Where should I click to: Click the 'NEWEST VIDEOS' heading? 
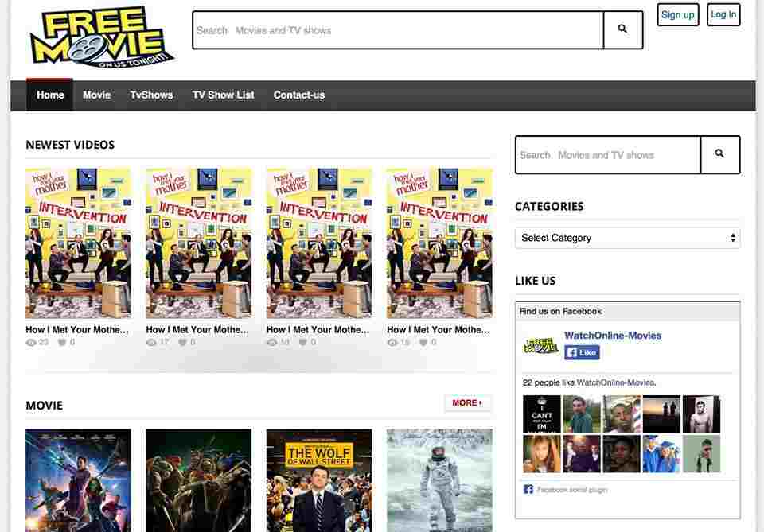pos(70,145)
